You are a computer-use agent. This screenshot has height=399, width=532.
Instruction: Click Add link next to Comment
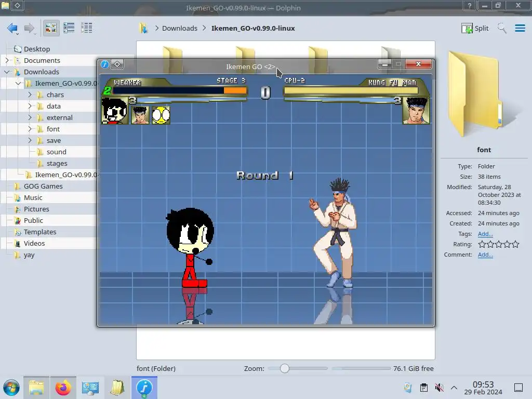pos(485,255)
